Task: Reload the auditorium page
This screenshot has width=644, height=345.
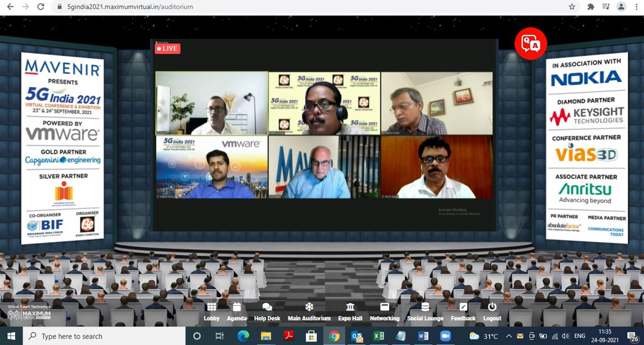Action: pyautogui.click(x=41, y=7)
